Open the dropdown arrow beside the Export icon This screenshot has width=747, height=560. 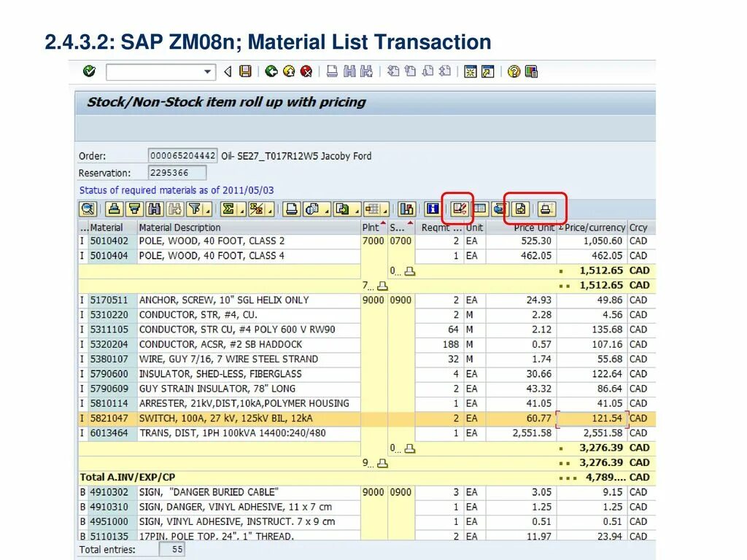click(356, 209)
